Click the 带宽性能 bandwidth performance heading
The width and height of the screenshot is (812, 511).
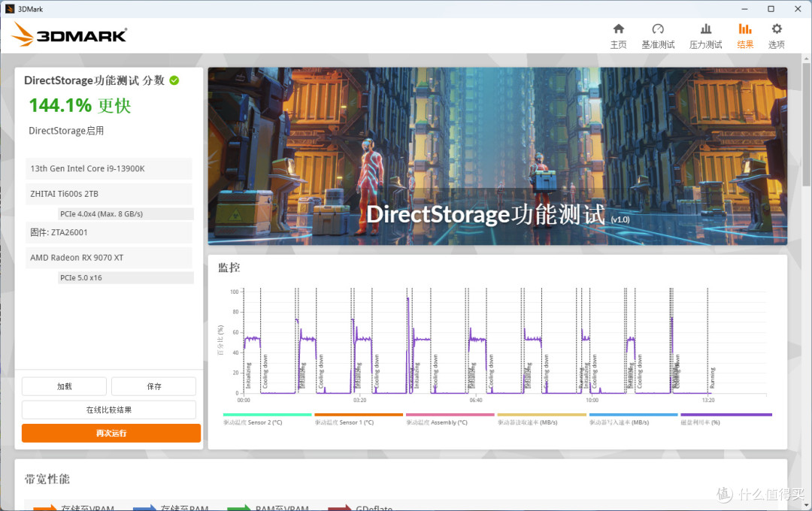[47, 479]
